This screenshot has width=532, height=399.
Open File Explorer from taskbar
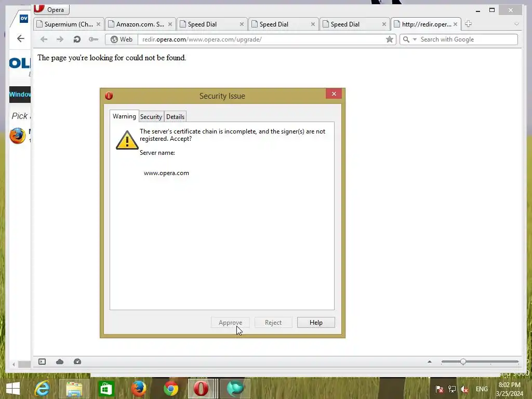[74, 389]
